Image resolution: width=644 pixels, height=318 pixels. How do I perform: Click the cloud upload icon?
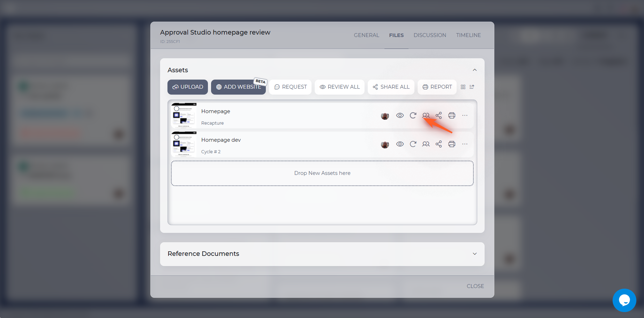click(175, 87)
